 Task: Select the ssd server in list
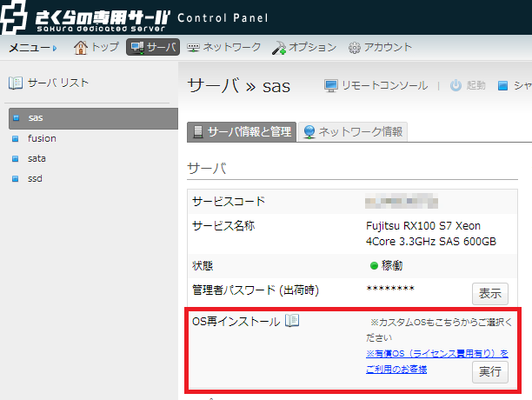pyautogui.click(x=36, y=178)
